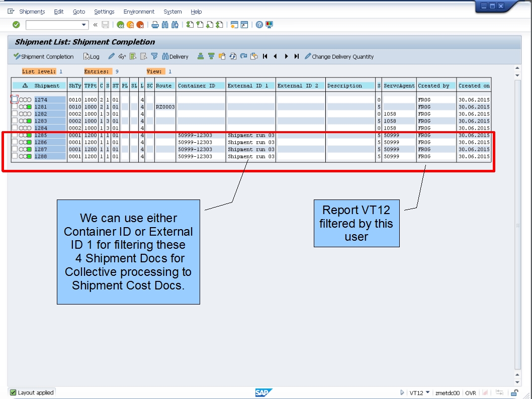Click the Column Left arrow icon

click(276, 56)
